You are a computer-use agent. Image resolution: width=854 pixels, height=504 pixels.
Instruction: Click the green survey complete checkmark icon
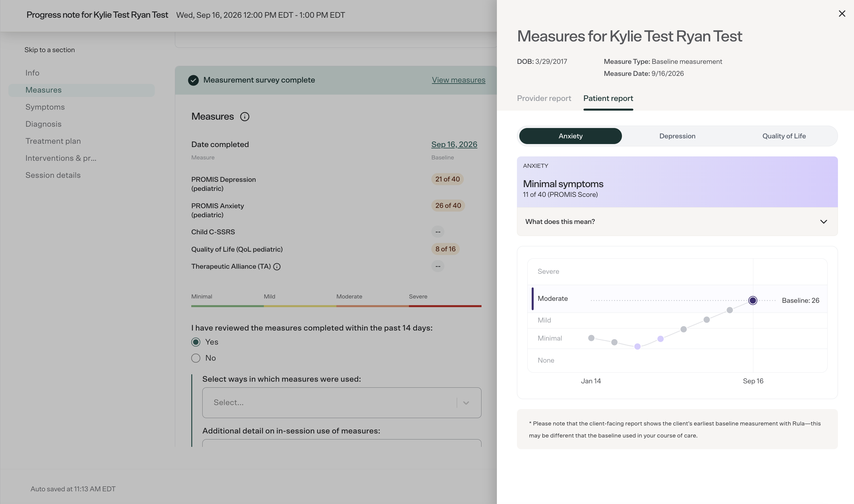point(193,80)
